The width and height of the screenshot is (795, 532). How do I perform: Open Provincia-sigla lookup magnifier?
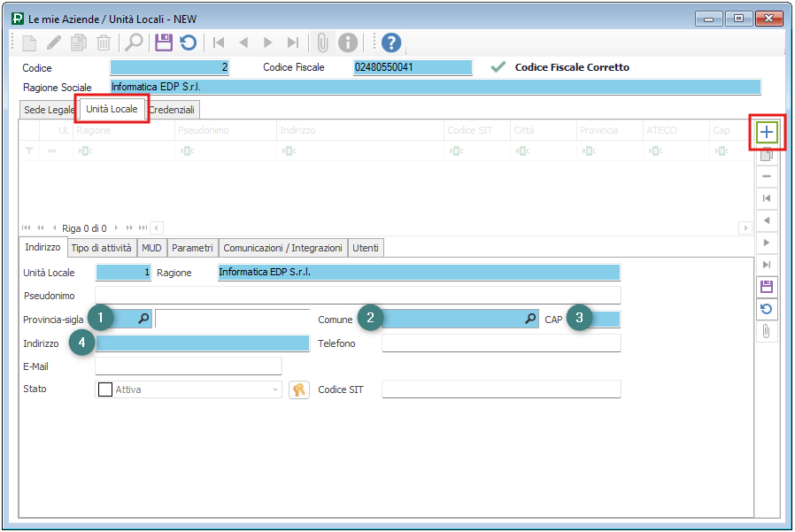click(x=143, y=319)
